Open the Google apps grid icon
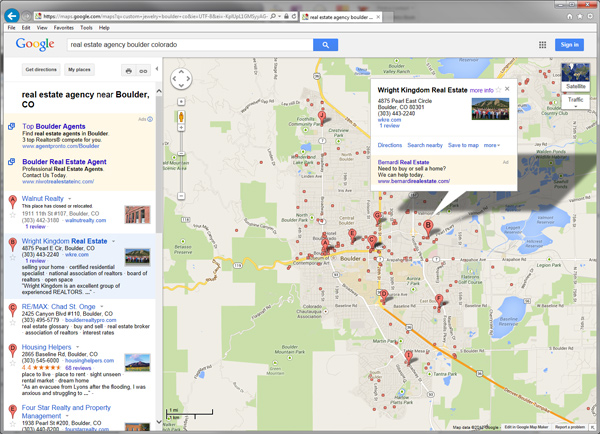This screenshot has height=434, width=600. pos(543,45)
